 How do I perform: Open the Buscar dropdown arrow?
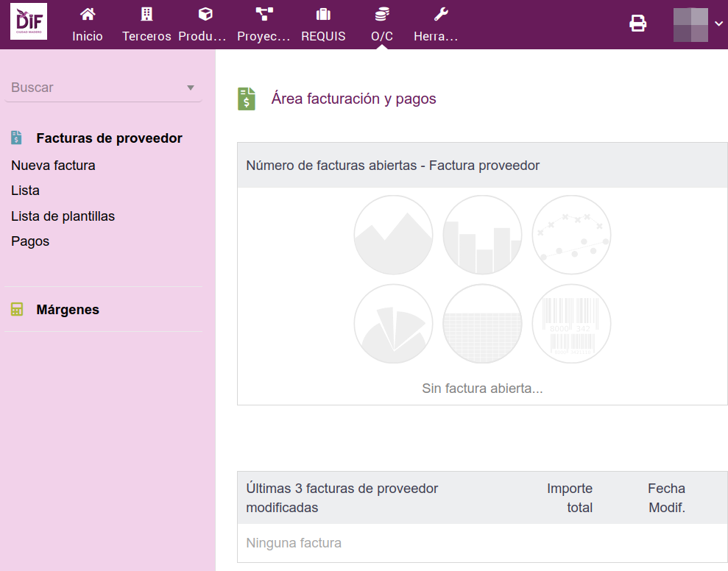point(191,88)
